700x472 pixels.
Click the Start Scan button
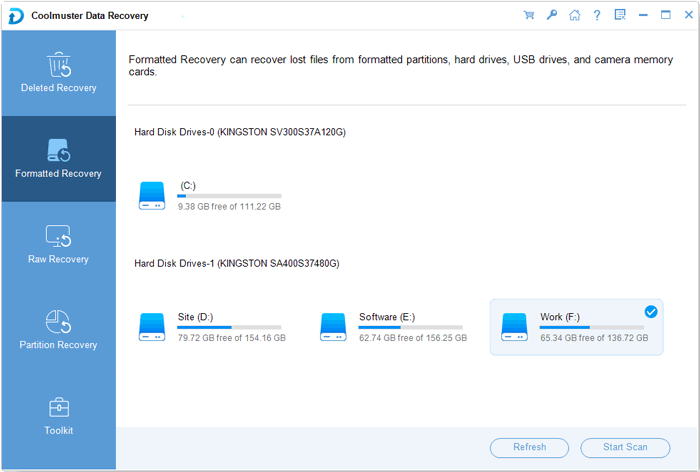[x=625, y=447]
